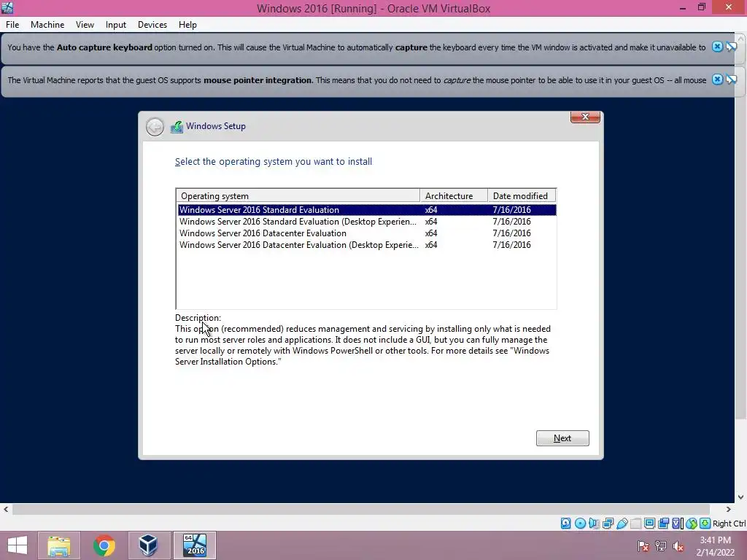
Task: Click the Windows Setup title icon
Action: (177, 127)
